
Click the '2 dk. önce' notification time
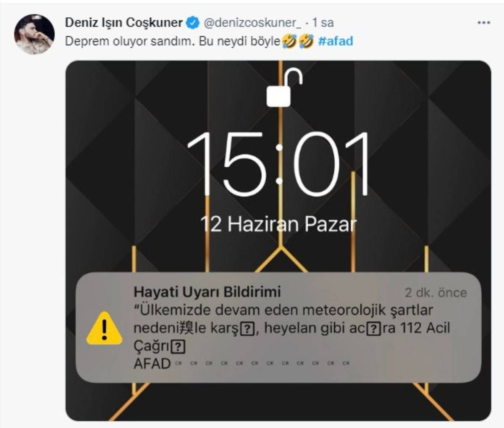pos(436,292)
